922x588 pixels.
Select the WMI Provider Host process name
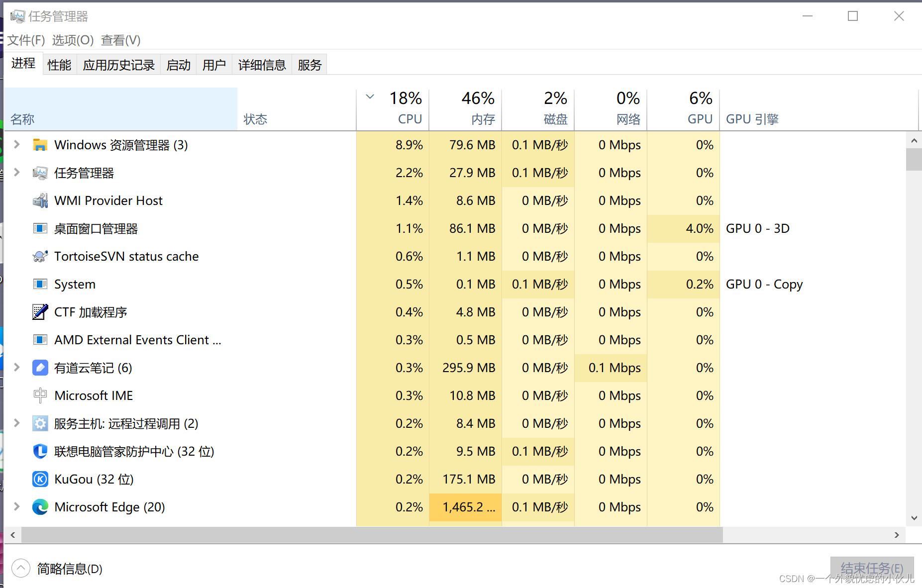(x=108, y=200)
